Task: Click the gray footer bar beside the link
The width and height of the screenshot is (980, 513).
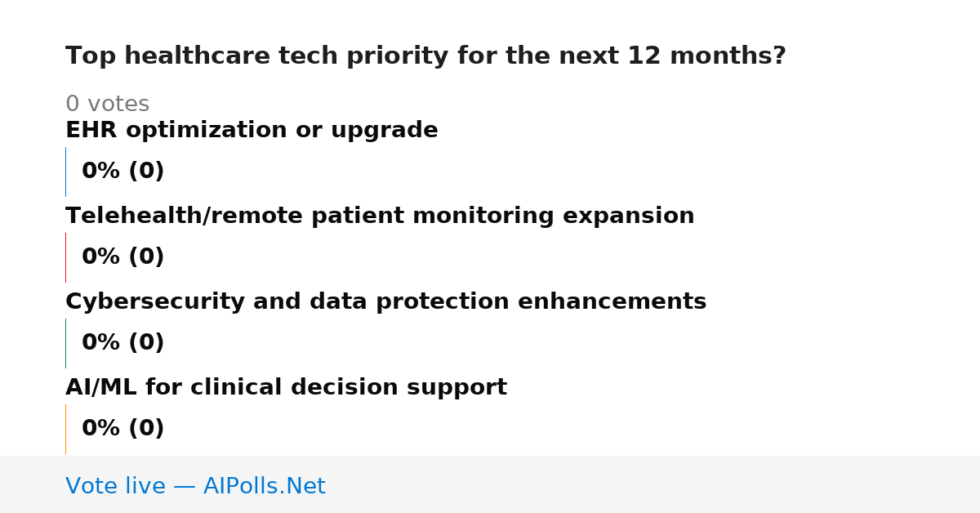Action: (x=653, y=484)
